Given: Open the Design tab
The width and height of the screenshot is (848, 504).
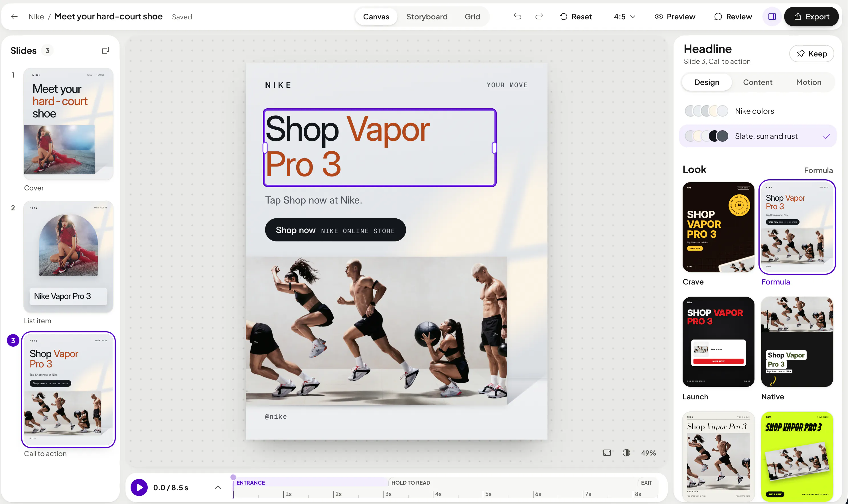Looking at the screenshot, I should (x=707, y=82).
